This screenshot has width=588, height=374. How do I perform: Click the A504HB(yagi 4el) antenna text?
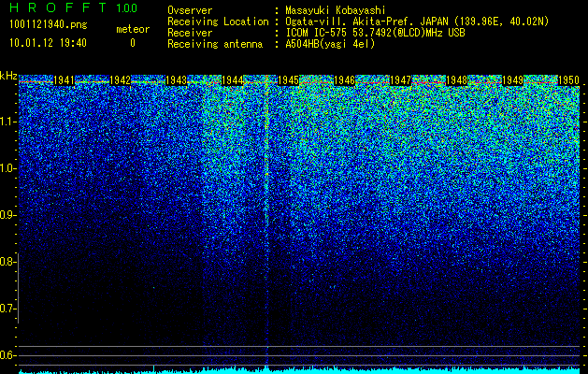330,44
